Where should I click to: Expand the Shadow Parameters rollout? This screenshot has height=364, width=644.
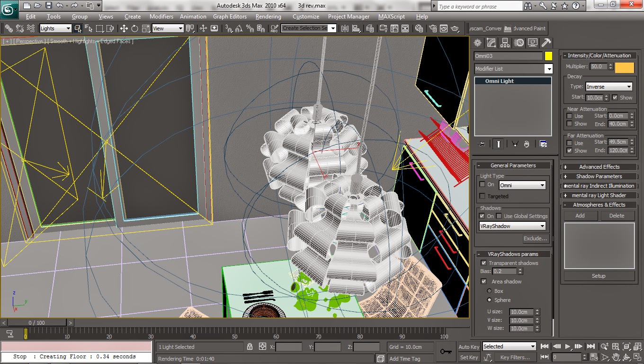599,176
